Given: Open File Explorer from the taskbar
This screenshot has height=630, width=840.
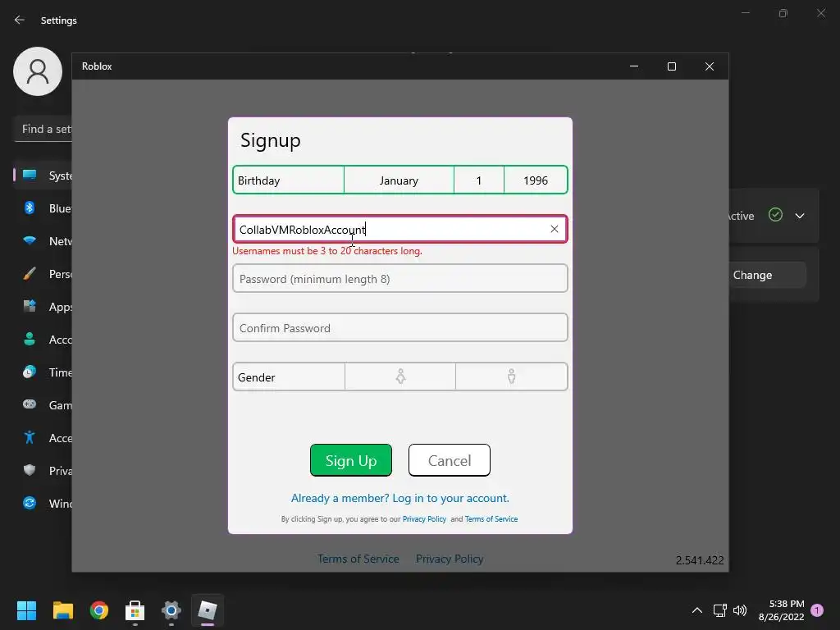Looking at the screenshot, I should coord(62,610).
